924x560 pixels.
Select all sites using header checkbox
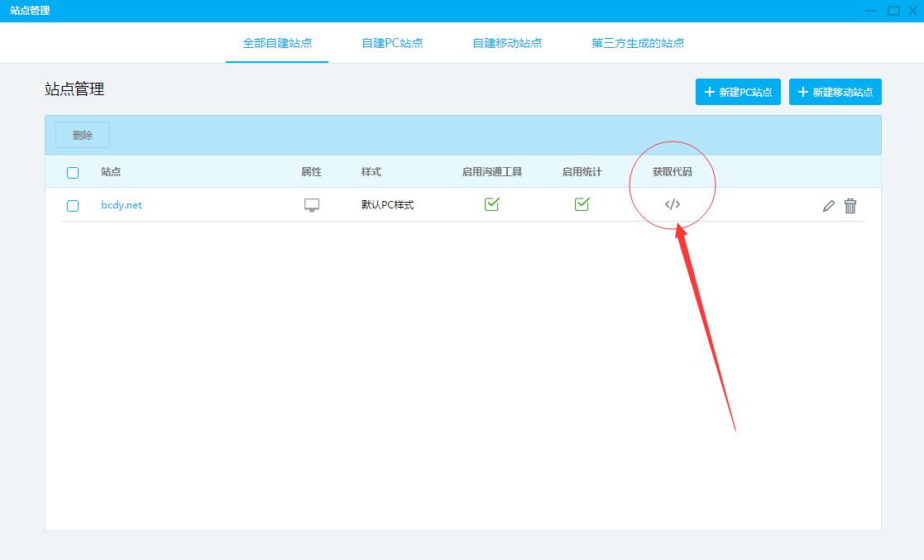tap(73, 172)
